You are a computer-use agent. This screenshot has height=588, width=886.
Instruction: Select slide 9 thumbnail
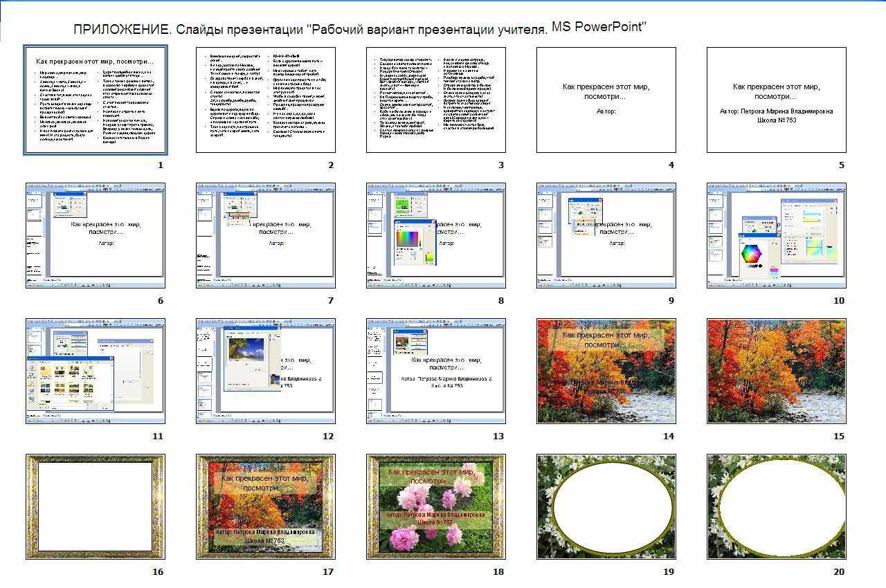tap(606, 235)
